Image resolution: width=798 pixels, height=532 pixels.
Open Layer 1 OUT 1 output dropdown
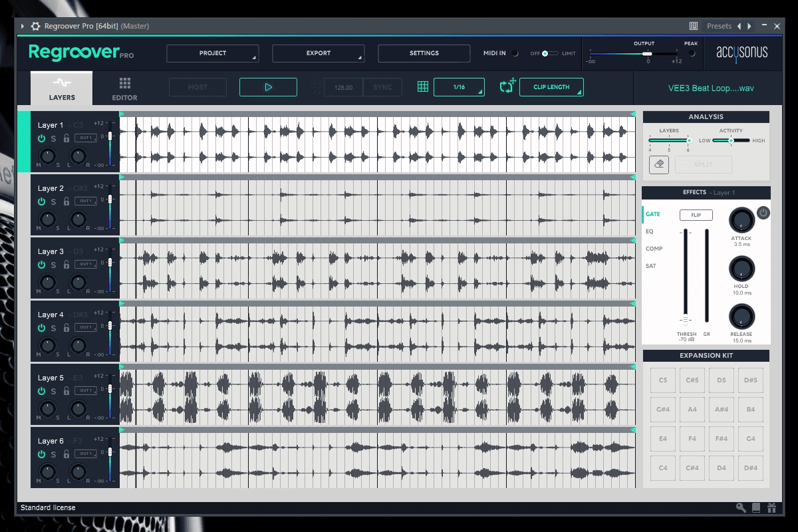point(85,138)
